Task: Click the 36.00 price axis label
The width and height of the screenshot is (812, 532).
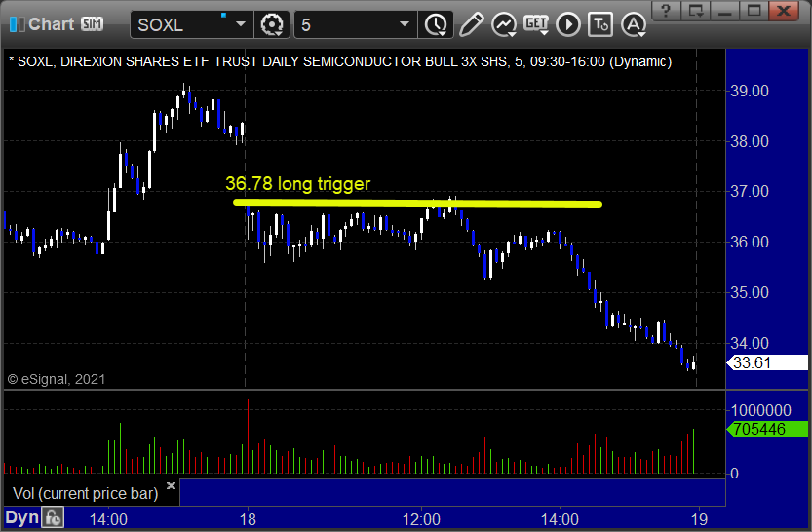Action: tap(750, 242)
